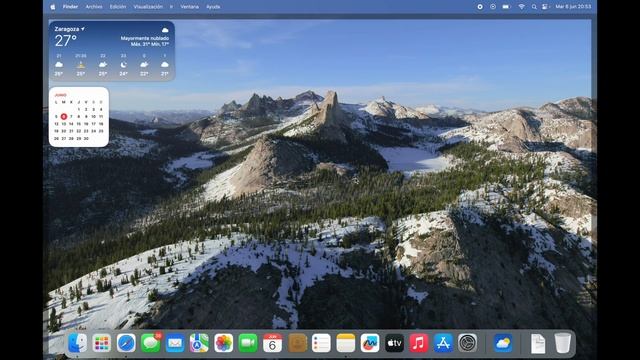The height and width of the screenshot is (360, 640).
Task: Open Finder from the Dock
Action: click(77, 343)
